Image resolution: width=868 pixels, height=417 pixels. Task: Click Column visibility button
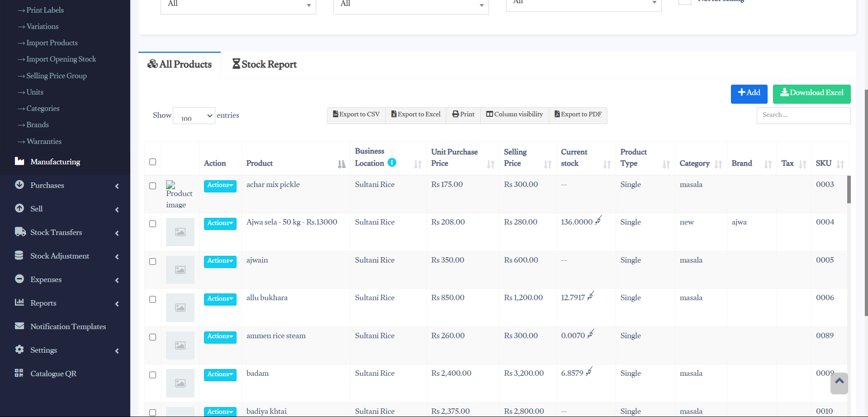tap(515, 115)
